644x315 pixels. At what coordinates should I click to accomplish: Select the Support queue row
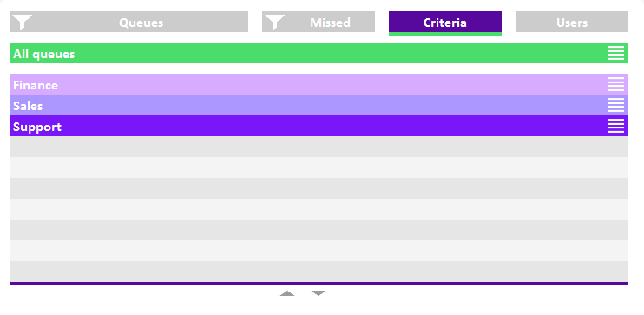319,126
